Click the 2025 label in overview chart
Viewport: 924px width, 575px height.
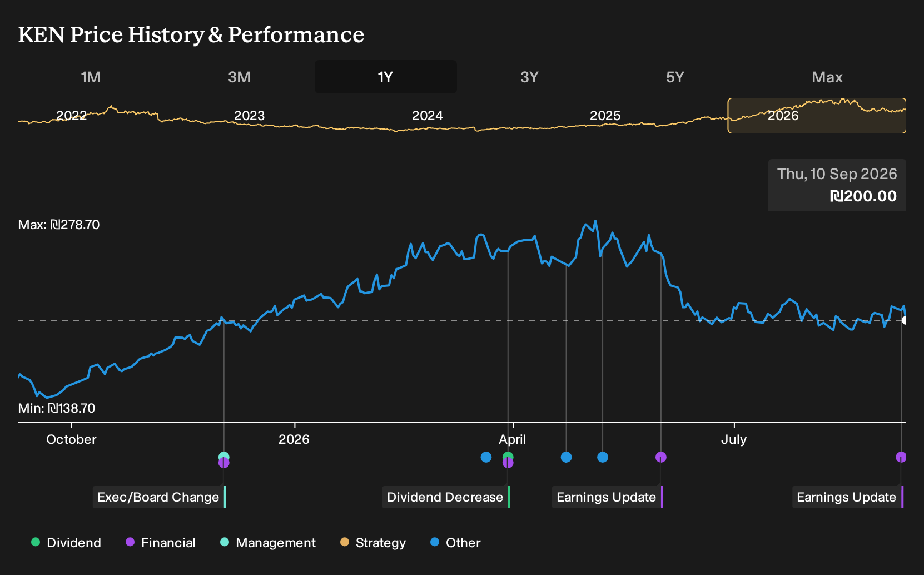tap(605, 116)
